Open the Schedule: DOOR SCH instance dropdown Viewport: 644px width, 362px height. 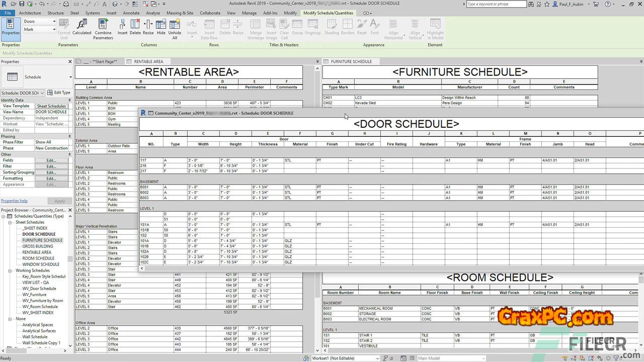(42, 93)
